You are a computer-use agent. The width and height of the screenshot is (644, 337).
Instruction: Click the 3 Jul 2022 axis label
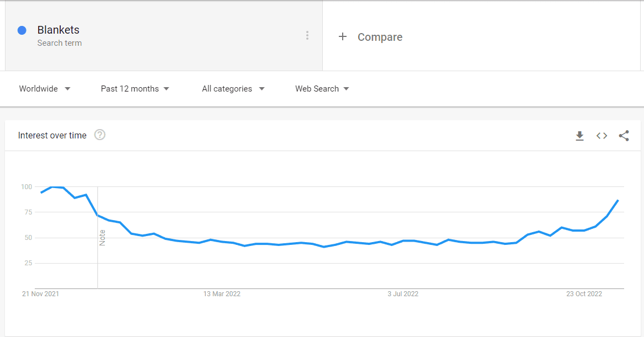403,294
